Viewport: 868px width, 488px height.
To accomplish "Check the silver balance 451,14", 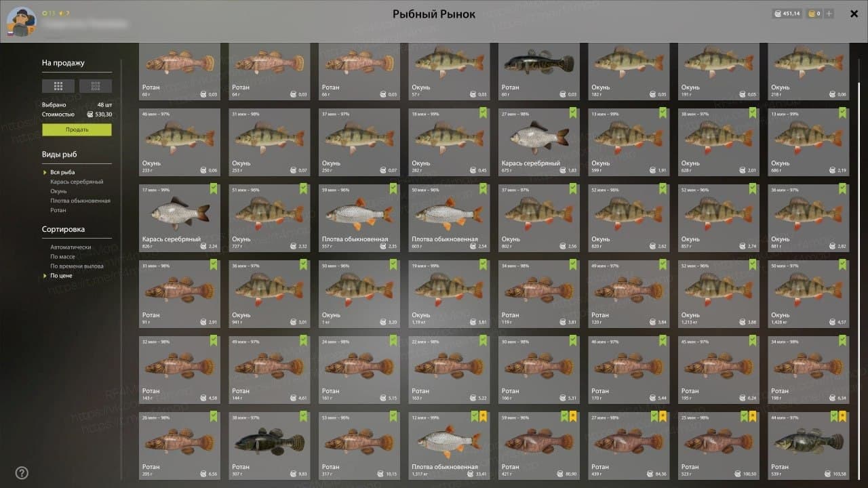I will pos(787,14).
